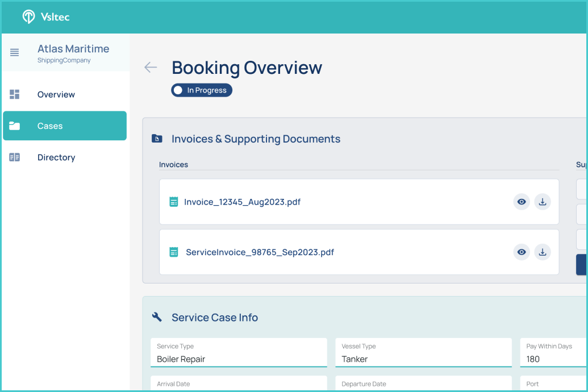Click the Vsltec logo icon
Screen dimensions: 588x392
(x=28, y=16)
